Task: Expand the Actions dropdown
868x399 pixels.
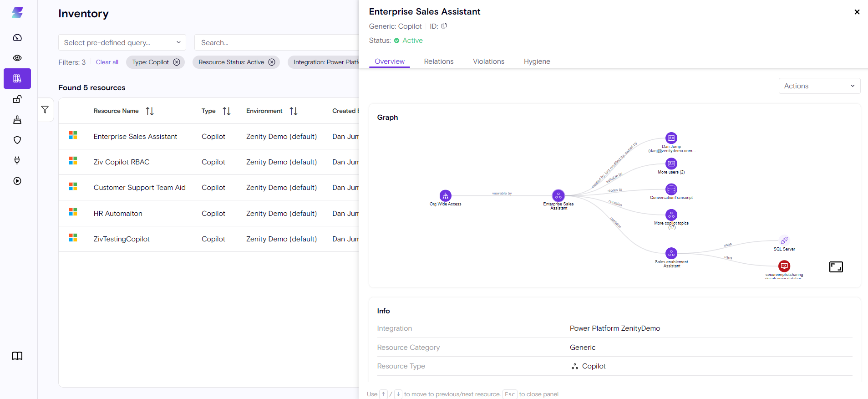Action: [x=819, y=86]
